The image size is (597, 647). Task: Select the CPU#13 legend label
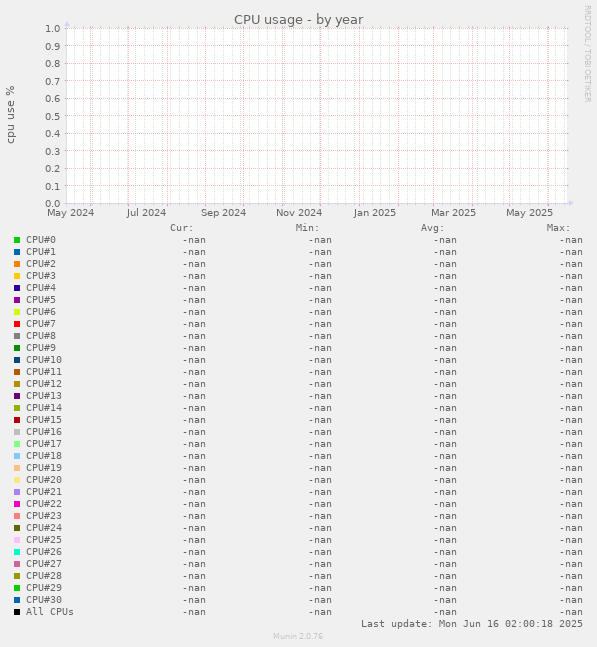tap(44, 395)
